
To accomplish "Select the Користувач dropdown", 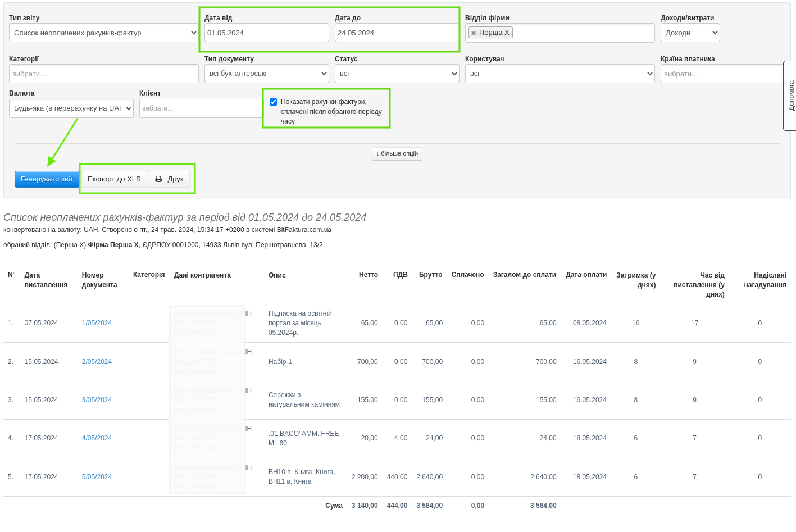I will [560, 74].
